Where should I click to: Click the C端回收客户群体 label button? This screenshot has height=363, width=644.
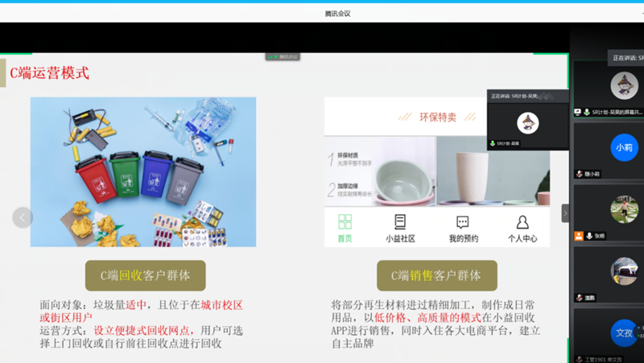click(145, 275)
